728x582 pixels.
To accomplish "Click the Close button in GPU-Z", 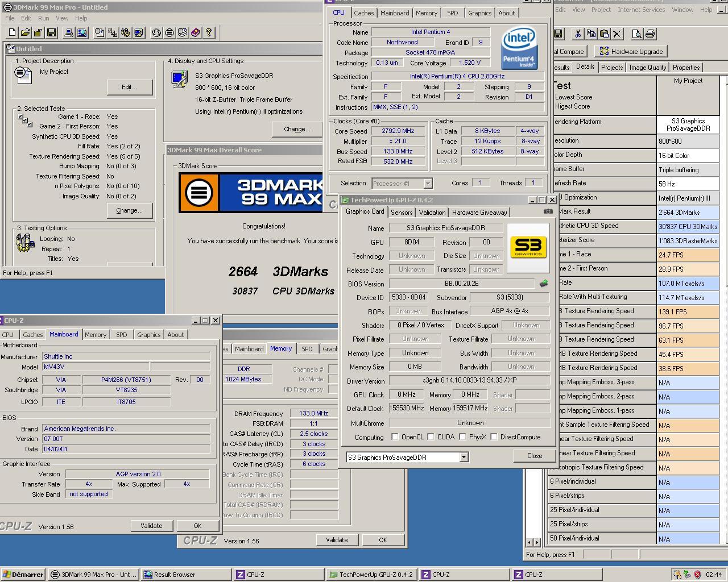I will [x=535, y=456].
